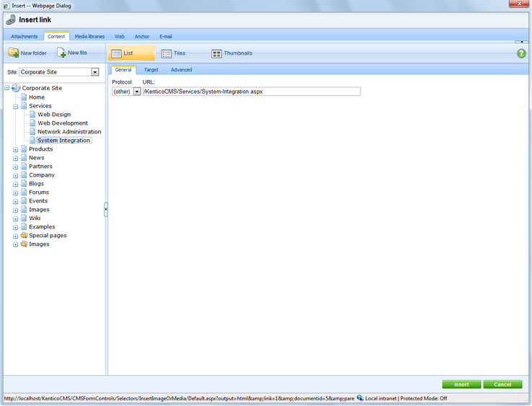Open the Protocol dropdown
The image size is (532, 406).
[137, 92]
